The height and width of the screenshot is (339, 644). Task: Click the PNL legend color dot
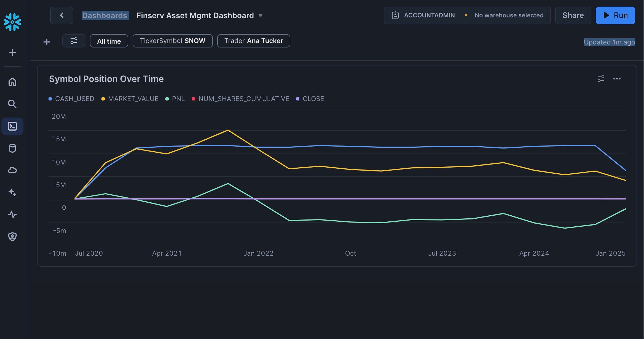167,99
